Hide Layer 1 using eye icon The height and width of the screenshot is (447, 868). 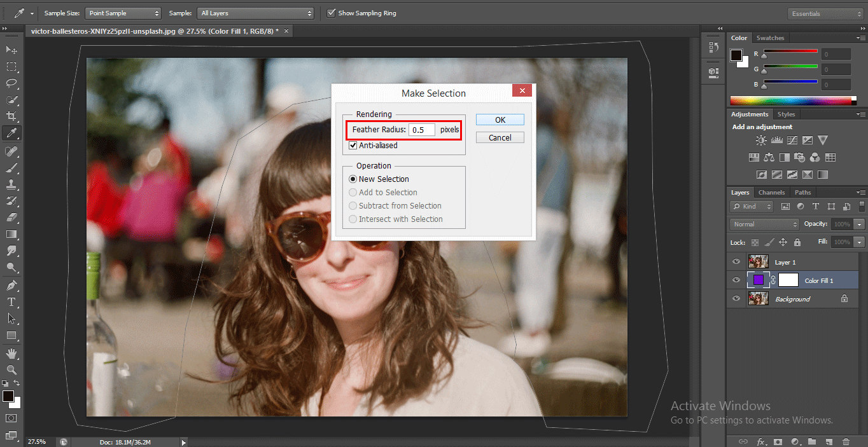[736, 262]
